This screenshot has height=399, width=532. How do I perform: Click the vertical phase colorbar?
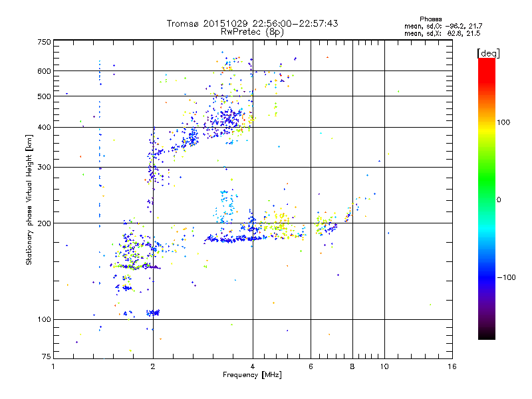pos(487,198)
